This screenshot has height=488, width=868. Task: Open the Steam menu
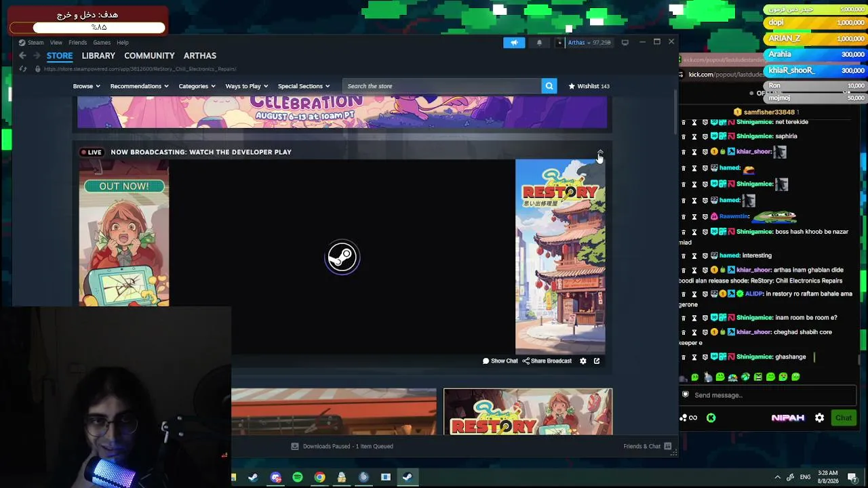point(35,43)
